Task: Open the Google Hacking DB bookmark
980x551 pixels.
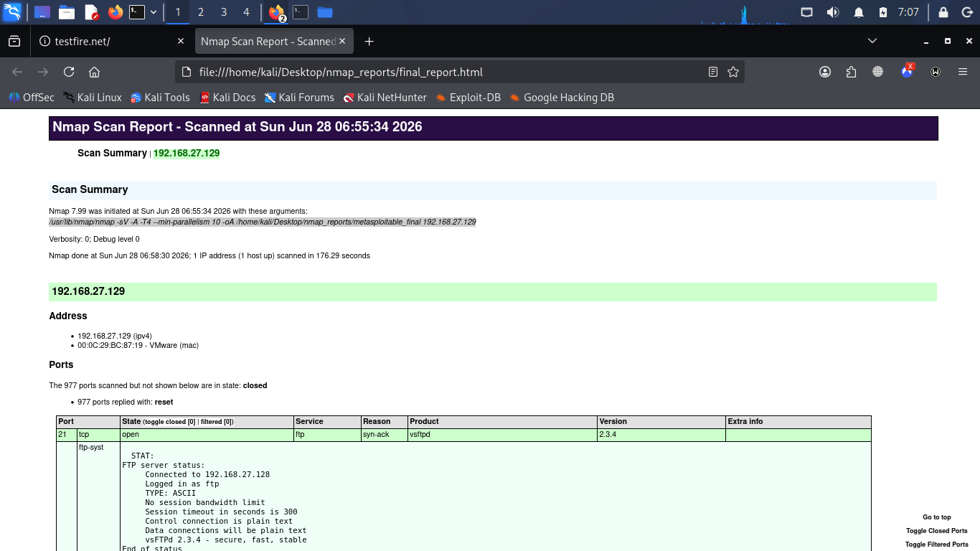Action: (562, 98)
